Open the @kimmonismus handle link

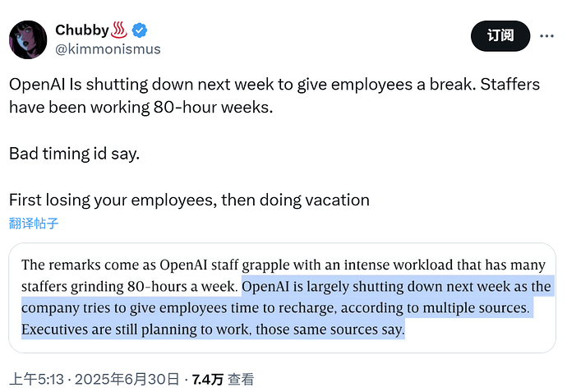pyautogui.click(x=108, y=48)
